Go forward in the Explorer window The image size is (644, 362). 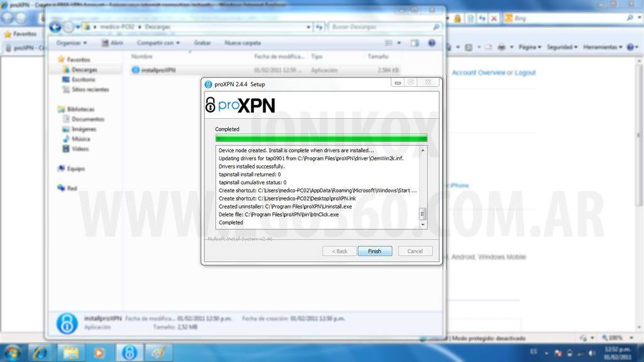[69, 27]
